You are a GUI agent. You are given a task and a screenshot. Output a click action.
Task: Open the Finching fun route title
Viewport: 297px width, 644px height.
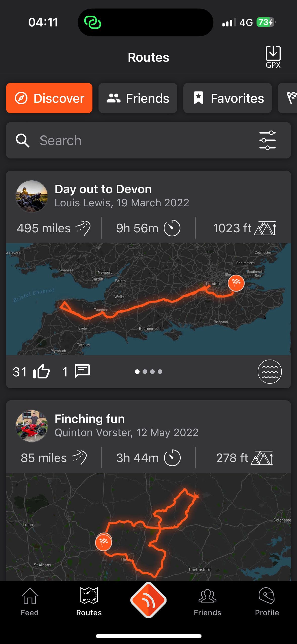coord(90,419)
